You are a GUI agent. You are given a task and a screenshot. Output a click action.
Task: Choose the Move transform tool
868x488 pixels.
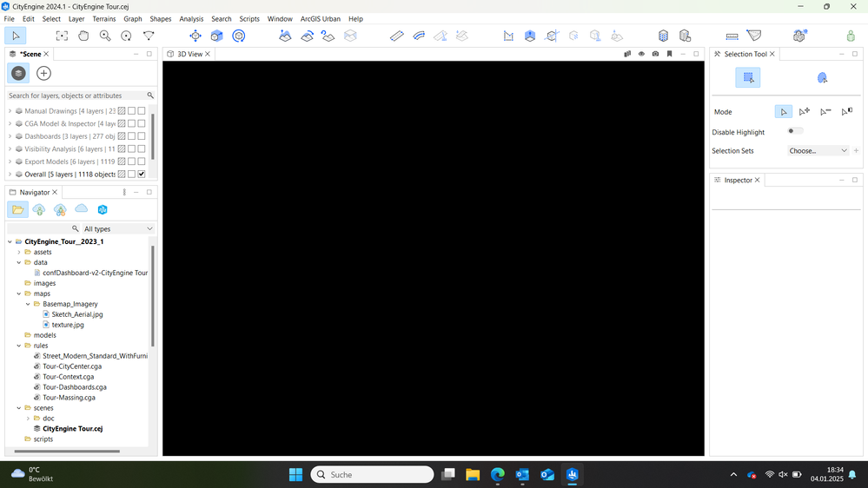point(195,36)
